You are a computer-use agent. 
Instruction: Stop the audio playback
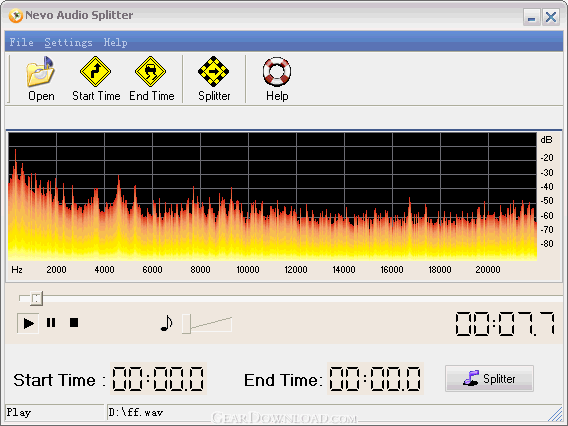[74, 322]
